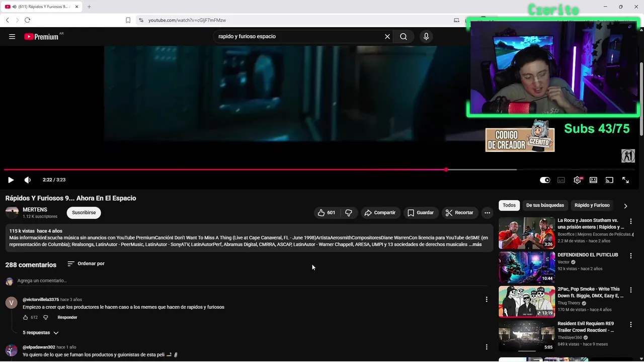This screenshot has height=362, width=644.
Task: Open player settings gear
Action: pyautogui.click(x=577, y=180)
